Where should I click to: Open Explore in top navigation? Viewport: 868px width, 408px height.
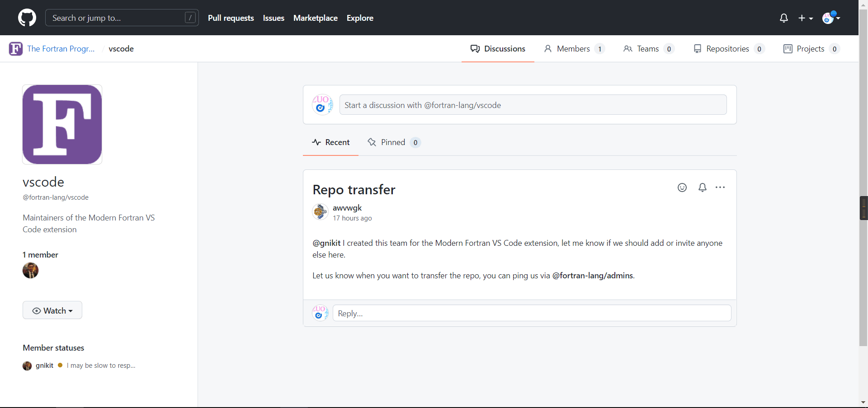pyautogui.click(x=360, y=18)
